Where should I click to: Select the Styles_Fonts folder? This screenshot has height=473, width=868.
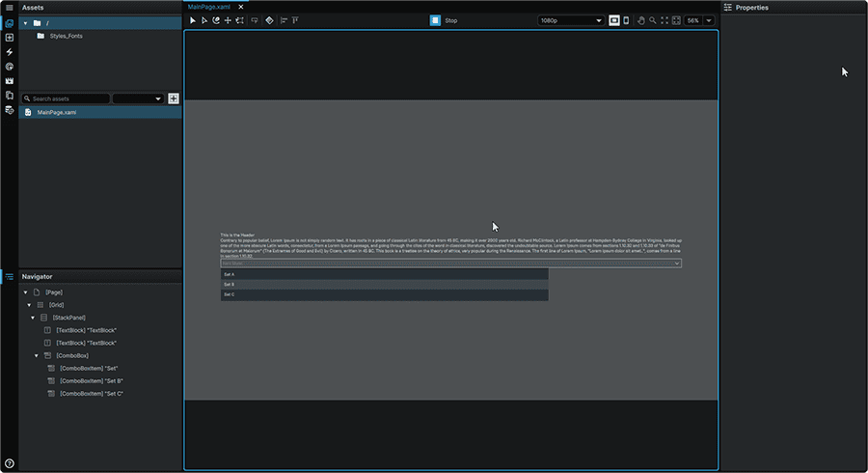pos(66,36)
